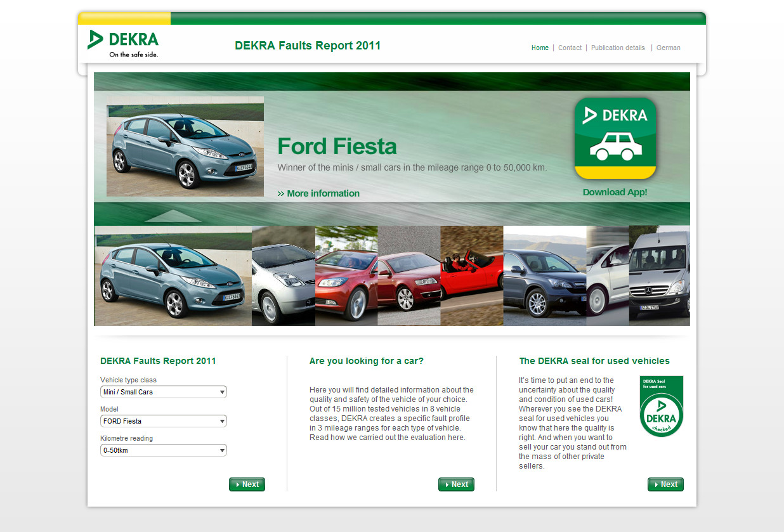Click the 'Ford Fiesta' banner heading
This screenshot has height=532, width=784.
pyautogui.click(x=337, y=146)
